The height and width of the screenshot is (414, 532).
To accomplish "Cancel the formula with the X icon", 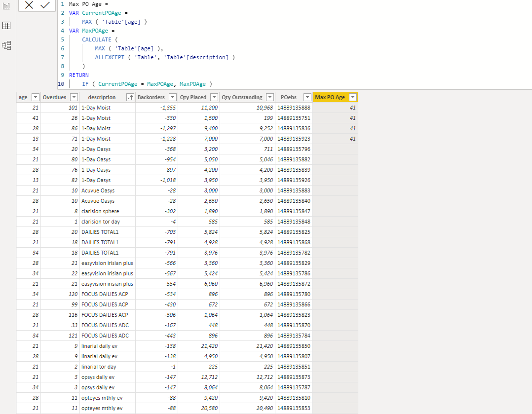I will pos(29,5).
